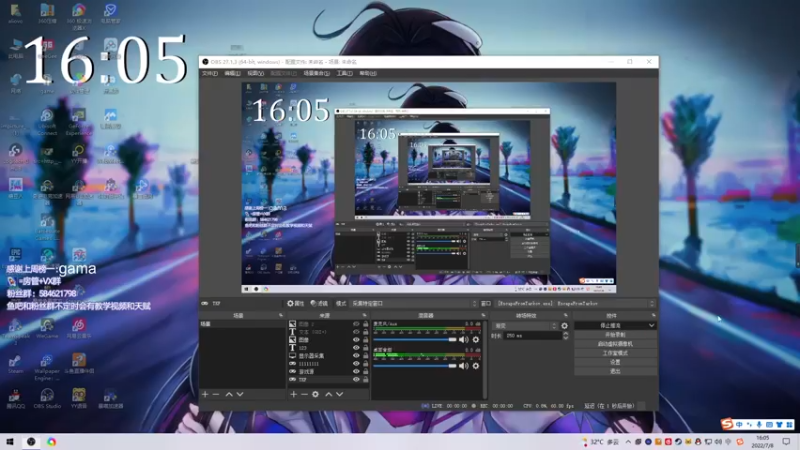Add a new source with the Sources plus icon

click(293, 394)
